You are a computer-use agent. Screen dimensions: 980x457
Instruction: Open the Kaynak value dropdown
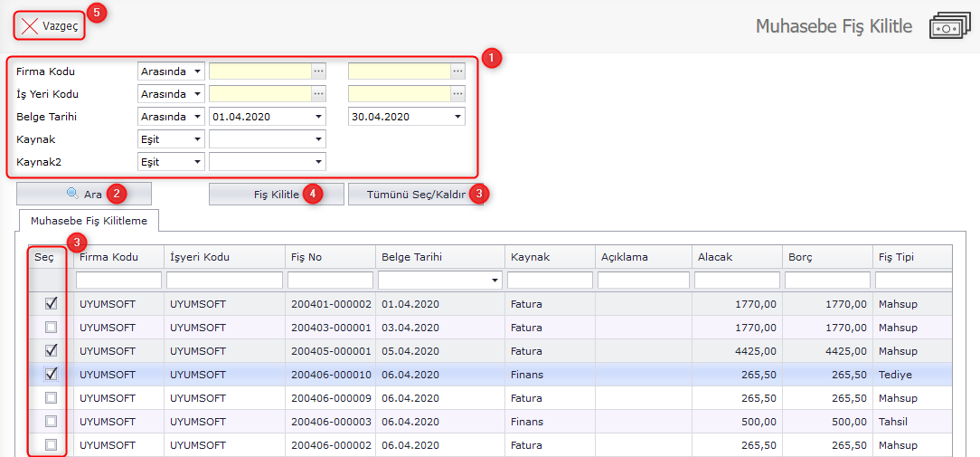pyautogui.click(x=318, y=139)
